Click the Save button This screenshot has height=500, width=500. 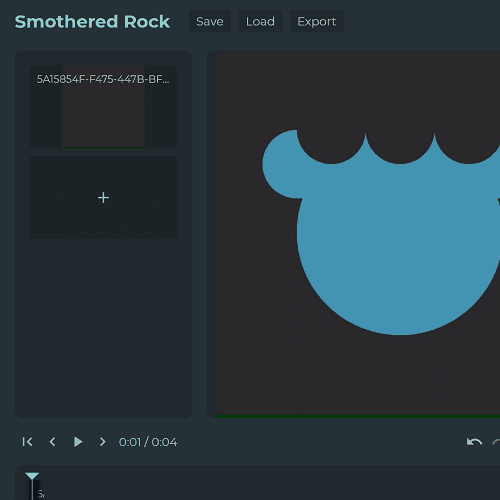[x=210, y=21]
